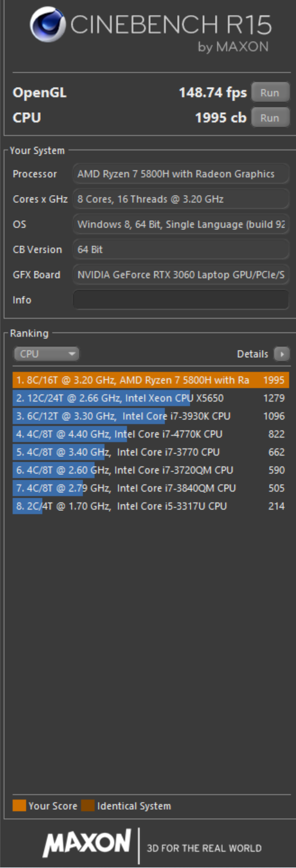Click the CB Version 64 Bit field

click(x=181, y=250)
